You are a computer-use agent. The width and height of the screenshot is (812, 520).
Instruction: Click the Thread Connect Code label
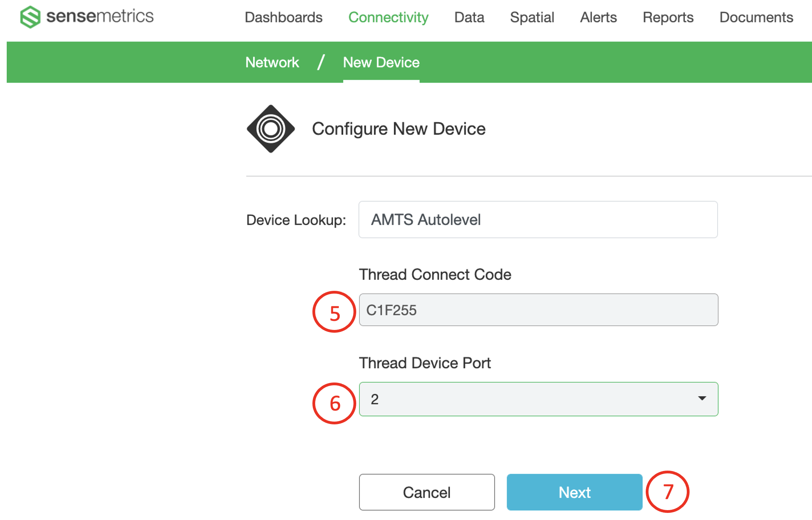pos(435,275)
